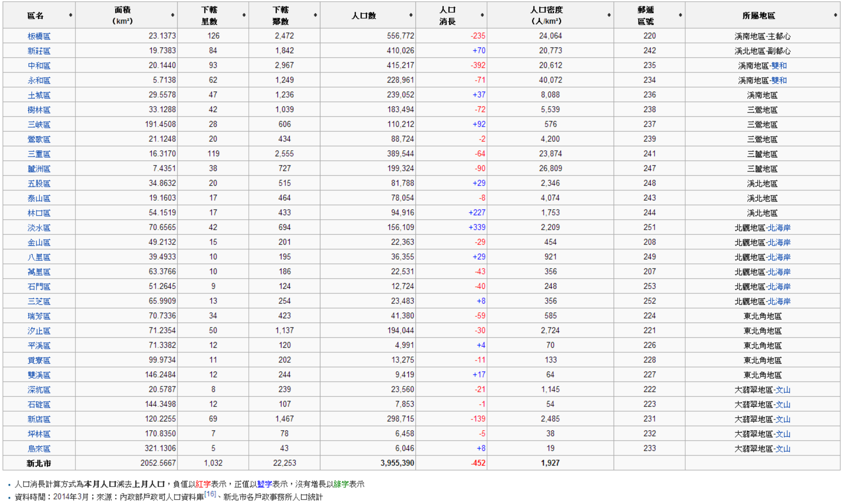Open the 烏來區 link
842x504 pixels.
[39, 449]
